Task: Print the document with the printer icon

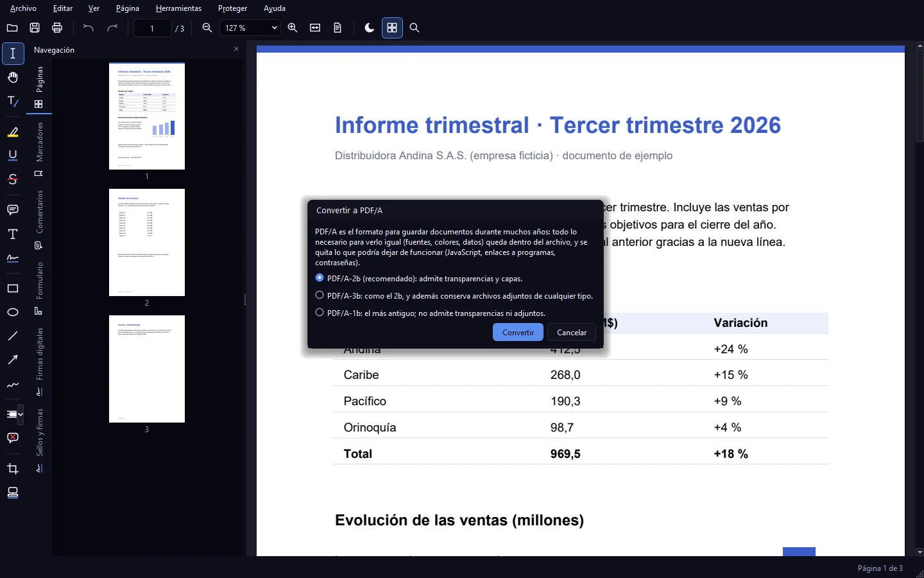Action: click(x=57, y=28)
